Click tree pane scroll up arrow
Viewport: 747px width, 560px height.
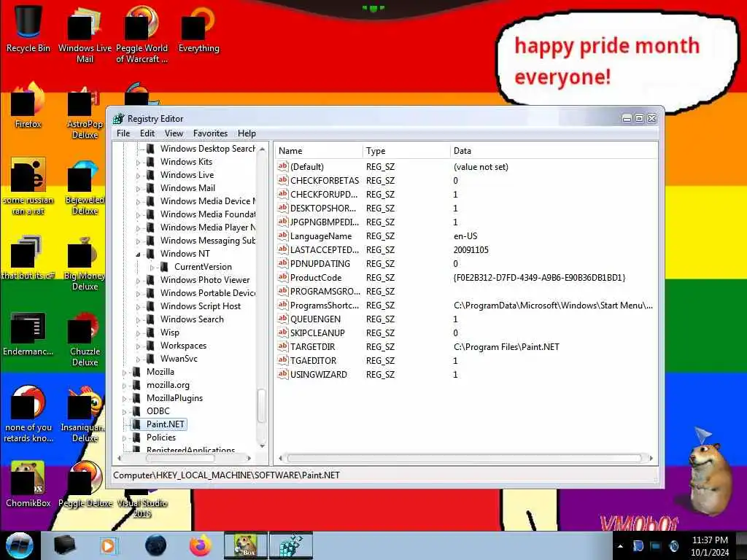tap(262, 149)
